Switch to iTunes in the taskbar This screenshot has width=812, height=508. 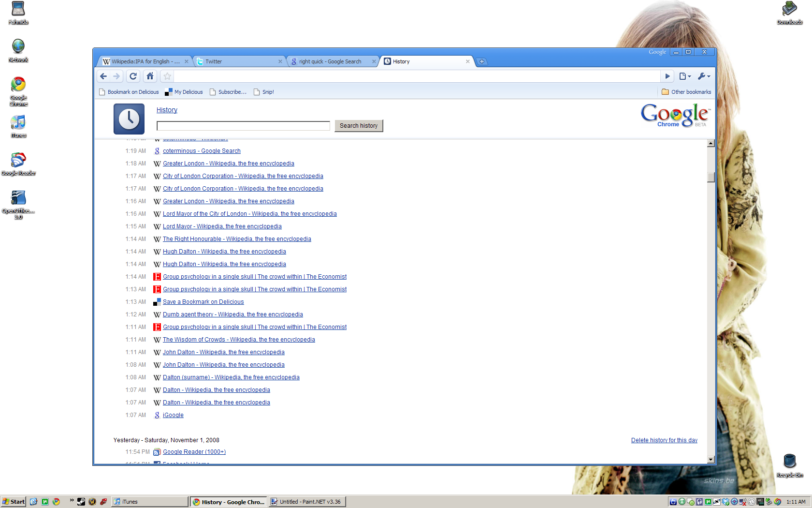point(150,502)
